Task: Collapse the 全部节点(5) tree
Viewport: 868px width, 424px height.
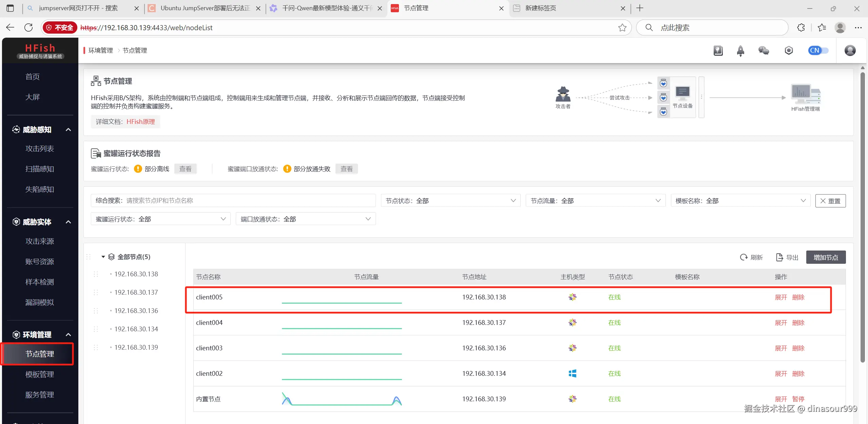Action: 103,257
